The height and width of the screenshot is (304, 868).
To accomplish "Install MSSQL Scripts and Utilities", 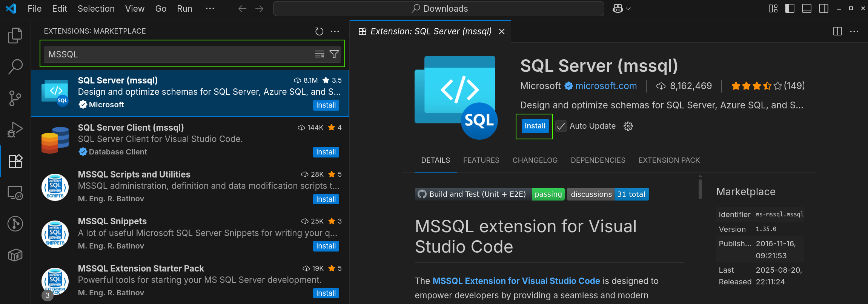I will click(x=326, y=199).
